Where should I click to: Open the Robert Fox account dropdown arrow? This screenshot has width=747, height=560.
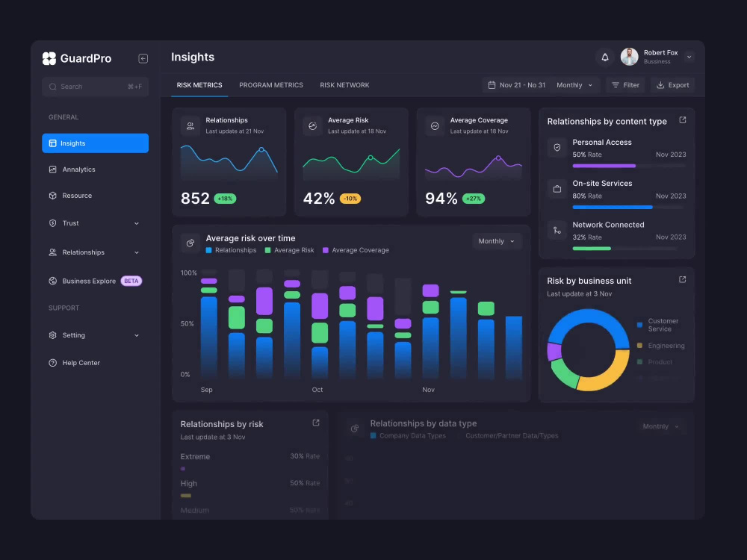click(x=689, y=57)
